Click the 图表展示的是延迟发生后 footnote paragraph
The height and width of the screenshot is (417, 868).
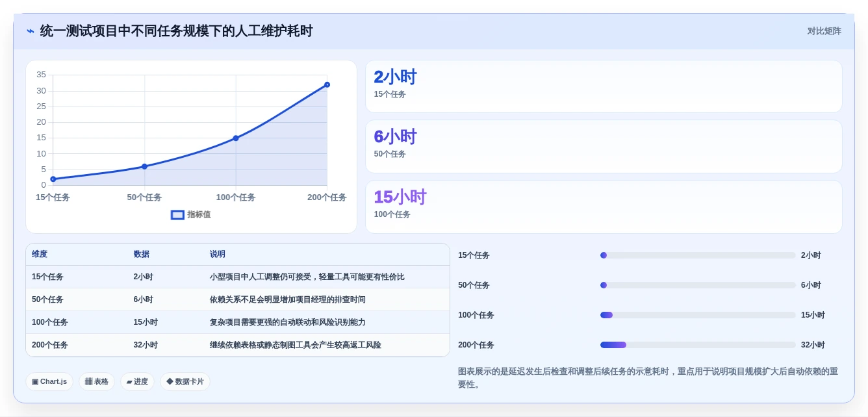[650, 378]
